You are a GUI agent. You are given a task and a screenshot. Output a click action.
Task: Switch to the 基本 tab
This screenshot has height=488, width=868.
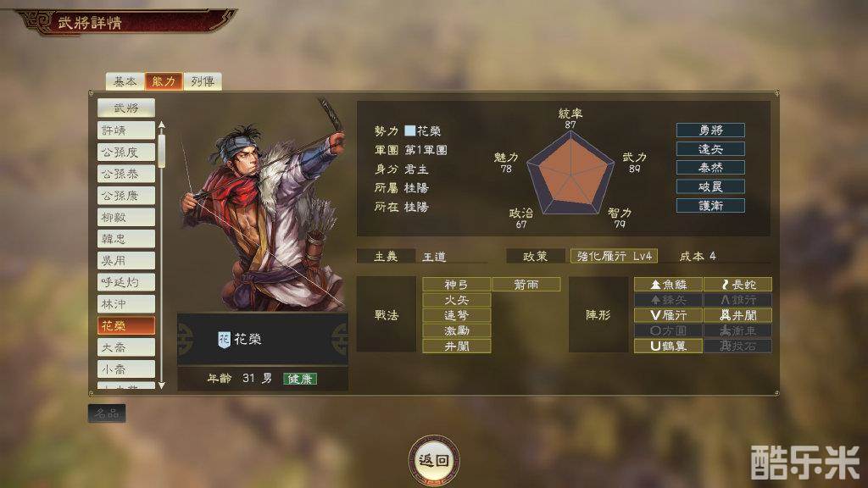pyautogui.click(x=125, y=81)
